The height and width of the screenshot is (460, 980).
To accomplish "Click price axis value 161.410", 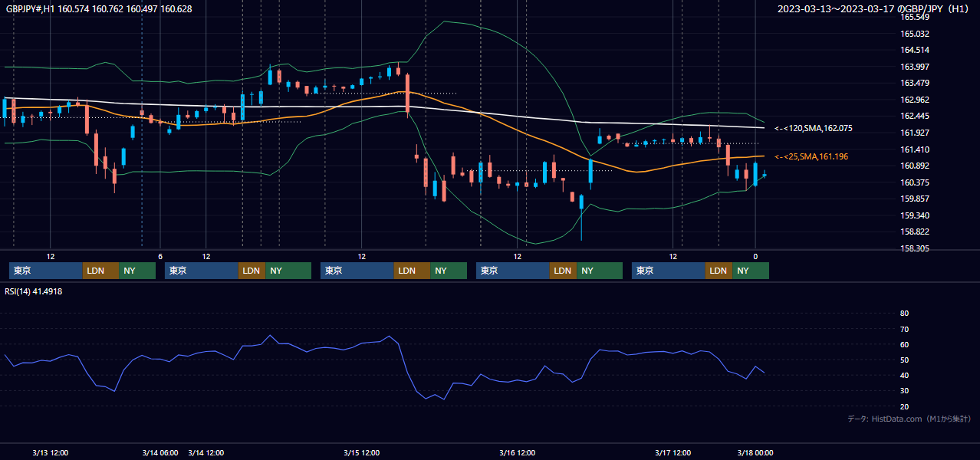I will point(914,149).
